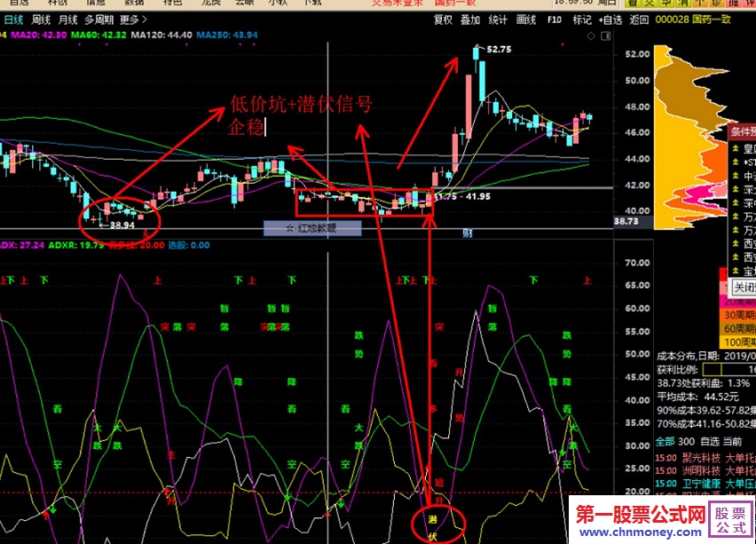
Task: Click the 000028 国药一致 stock title
Action: 693,20
